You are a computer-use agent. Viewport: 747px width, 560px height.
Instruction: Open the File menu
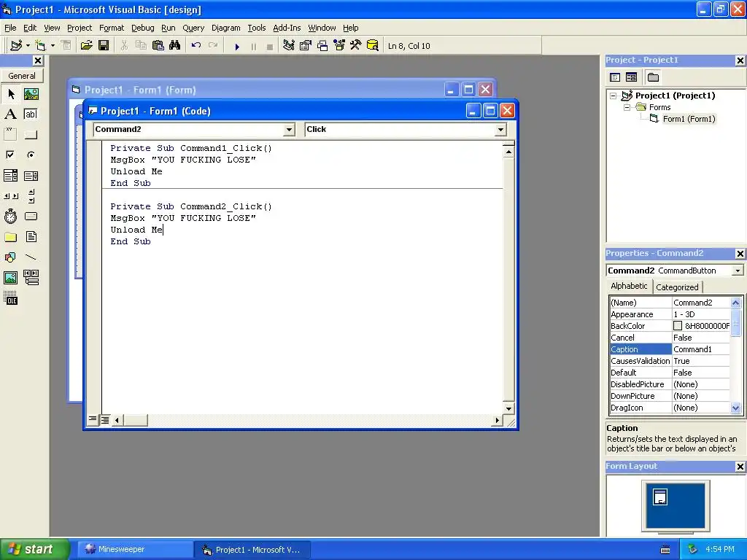click(x=10, y=28)
